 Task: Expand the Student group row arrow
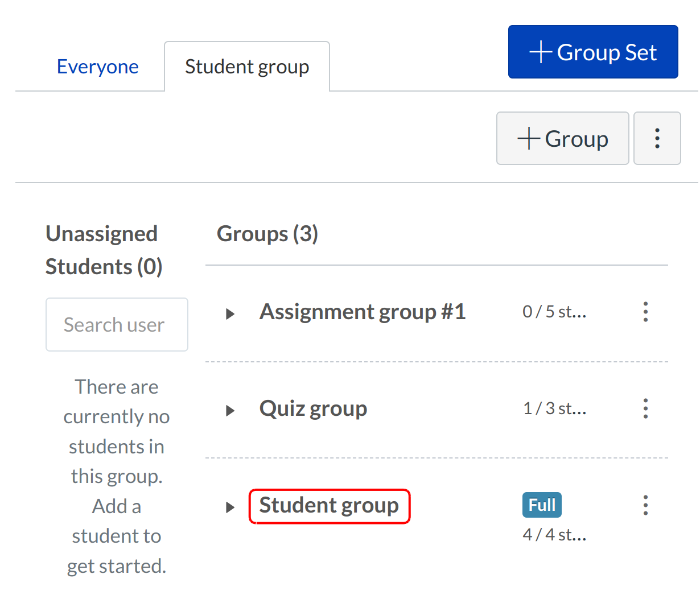[230, 507]
